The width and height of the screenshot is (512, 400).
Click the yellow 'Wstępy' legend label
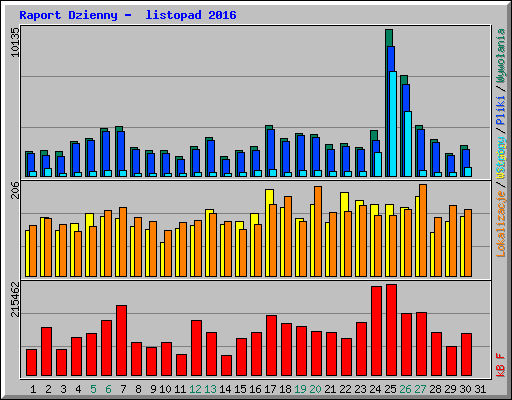501,158
